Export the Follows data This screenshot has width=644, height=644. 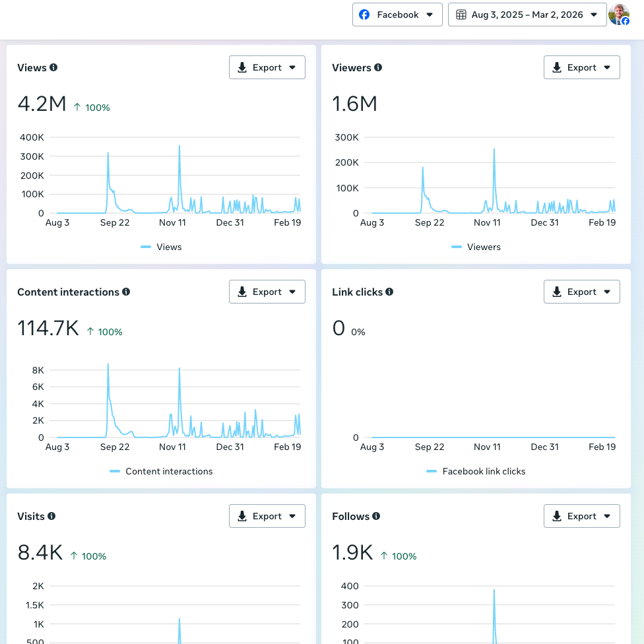point(581,516)
